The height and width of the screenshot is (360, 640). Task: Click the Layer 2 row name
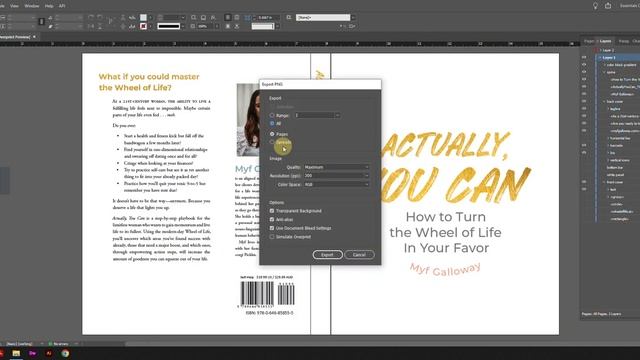(608, 50)
